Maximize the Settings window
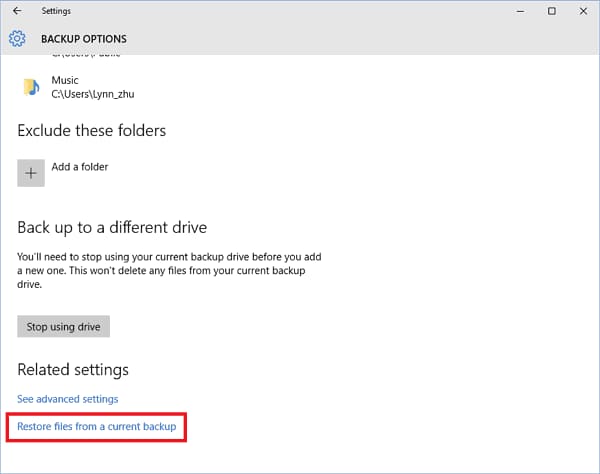Screen dimensions: 600x474 pyautogui.click(x=552, y=11)
